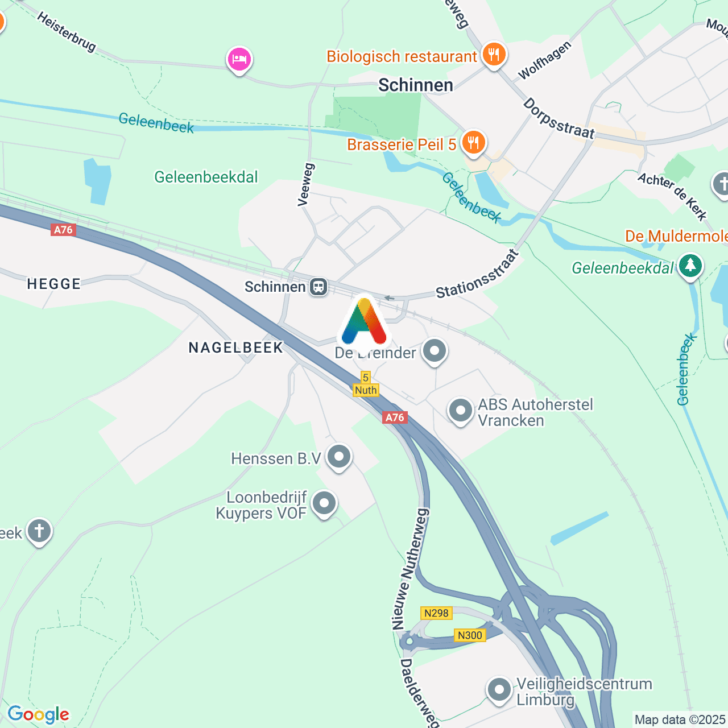The height and width of the screenshot is (728, 728).
Task: Click the N300 road shield
Action: pos(470,635)
